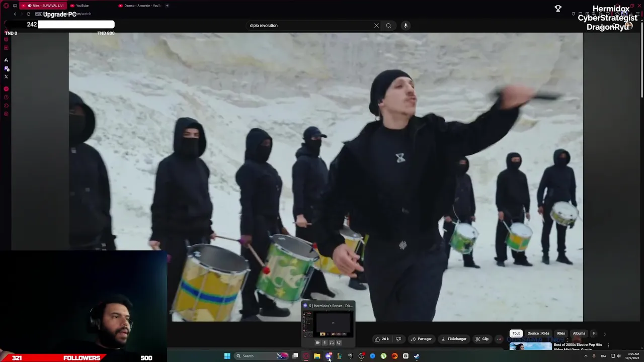The width and height of the screenshot is (644, 362).
Task: Open the 4:55 AM clock calendar
Action: coord(633,356)
